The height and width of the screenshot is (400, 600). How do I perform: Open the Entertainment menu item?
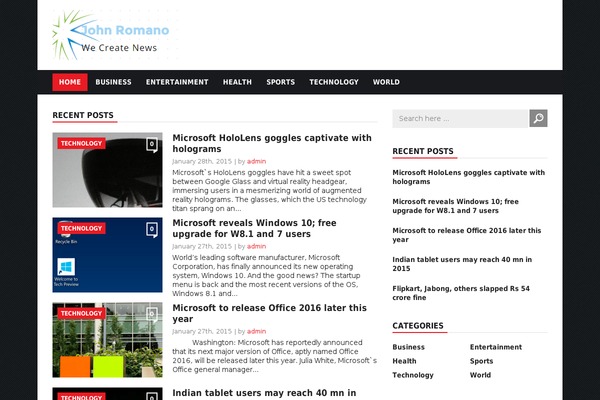point(177,82)
